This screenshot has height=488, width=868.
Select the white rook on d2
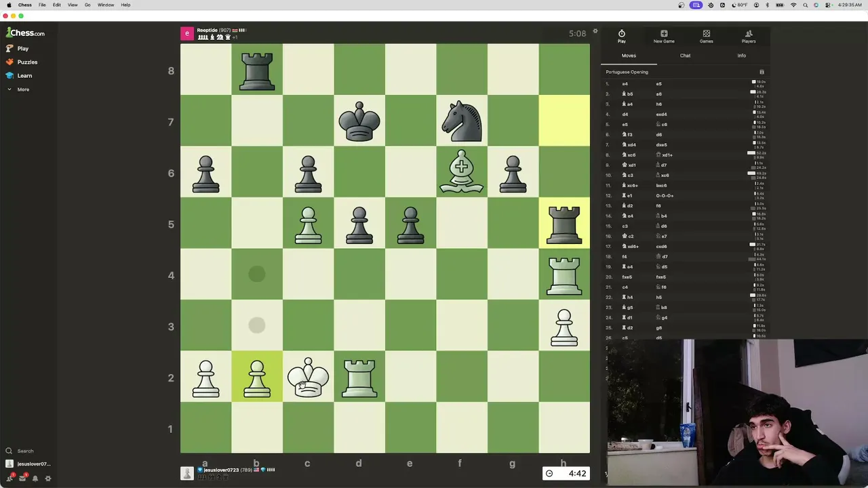tap(359, 378)
